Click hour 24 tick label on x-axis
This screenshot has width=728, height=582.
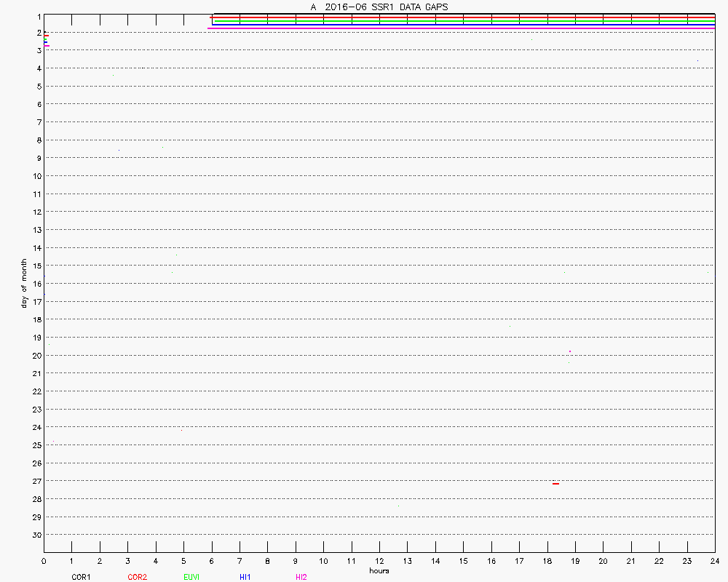point(715,561)
